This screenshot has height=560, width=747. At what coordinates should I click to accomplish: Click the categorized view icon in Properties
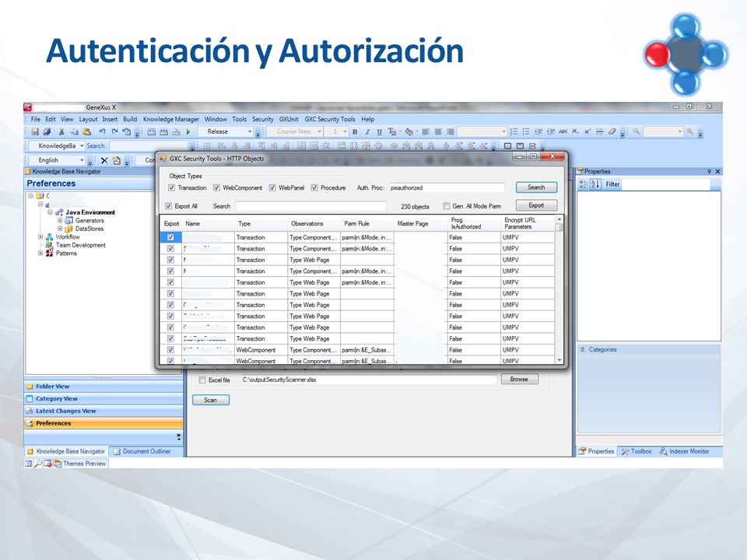[x=584, y=184]
